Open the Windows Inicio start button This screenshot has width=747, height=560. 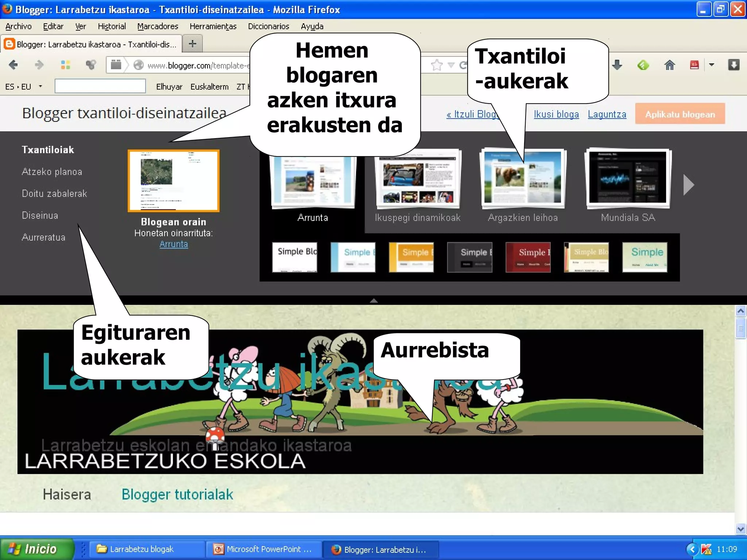click(36, 549)
